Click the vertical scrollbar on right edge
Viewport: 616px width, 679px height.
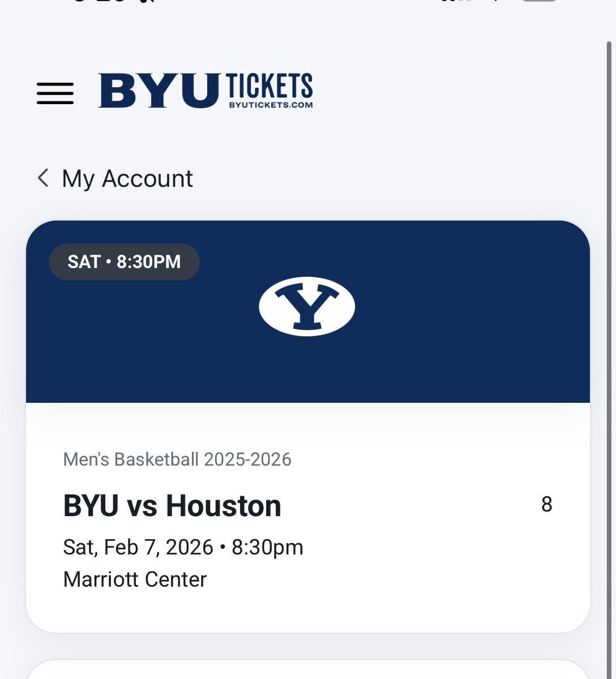coord(610,283)
